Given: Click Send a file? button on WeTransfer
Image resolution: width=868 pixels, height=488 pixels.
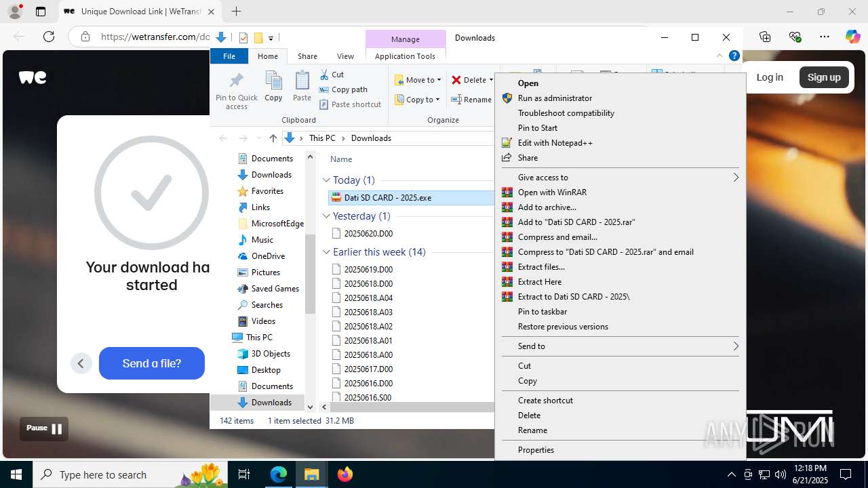Looking at the screenshot, I should pyautogui.click(x=152, y=363).
